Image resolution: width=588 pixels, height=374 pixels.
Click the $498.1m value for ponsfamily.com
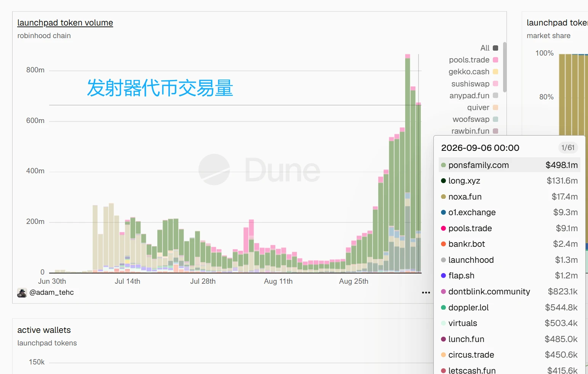(562, 165)
